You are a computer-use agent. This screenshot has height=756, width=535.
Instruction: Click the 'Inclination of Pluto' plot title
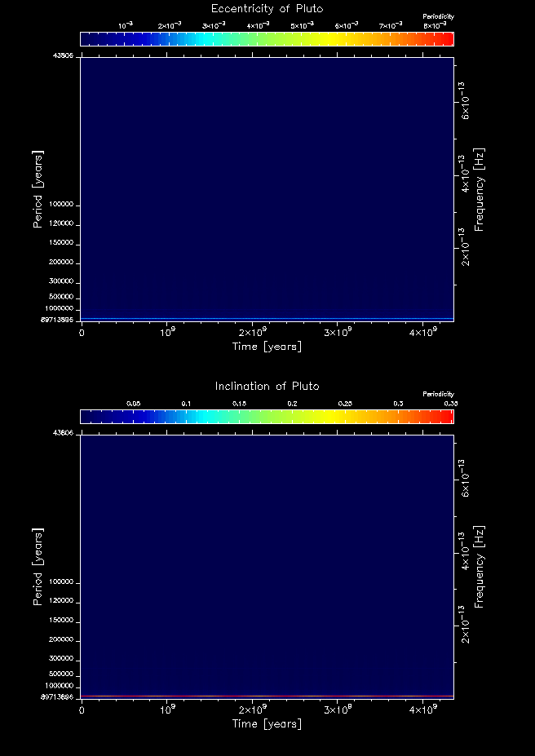[x=267, y=386]
